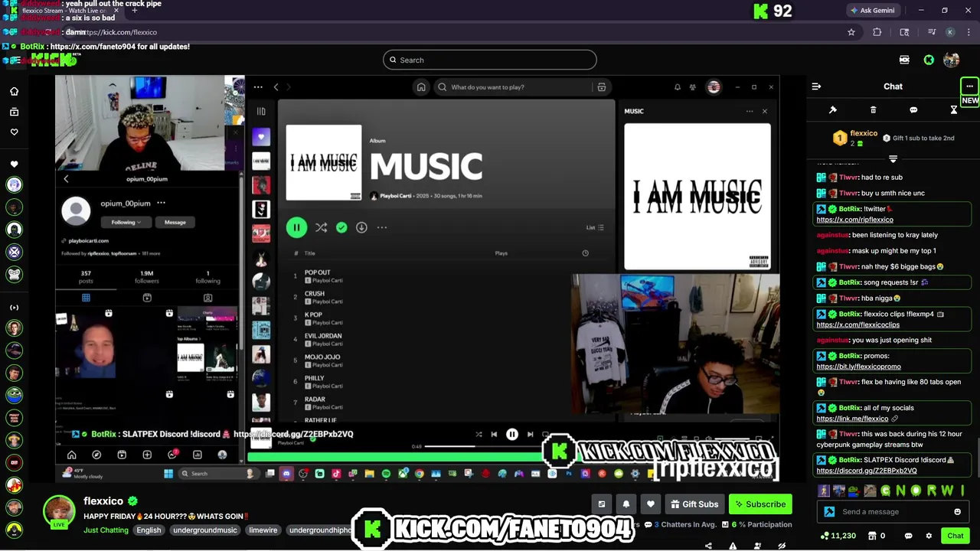Image resolution: width=980 pixels, height=551 pixels.
Task: Share the stream with share icon
Action: click(x=708, y=546)
